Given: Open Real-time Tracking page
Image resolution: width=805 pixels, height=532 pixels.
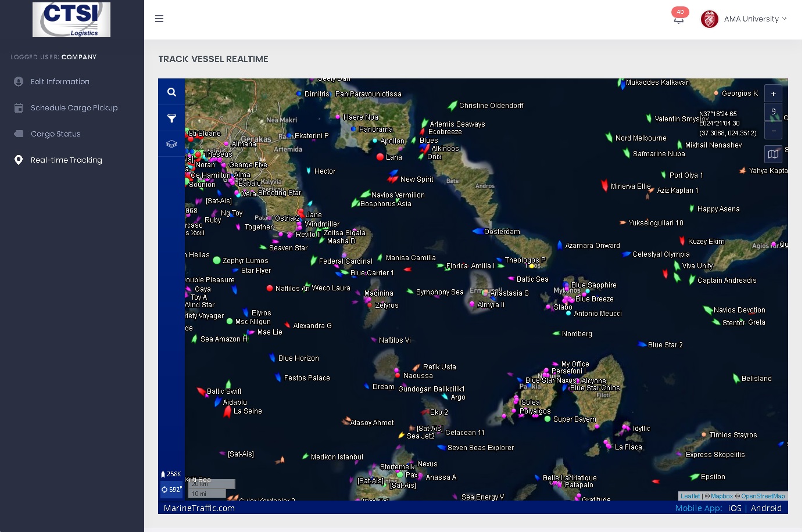Looking at the screenshot, I should click(x=66, y=160).
